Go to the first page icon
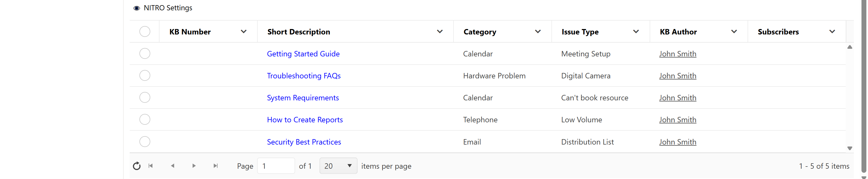This screenshot has width=868, height=179. 151,166
